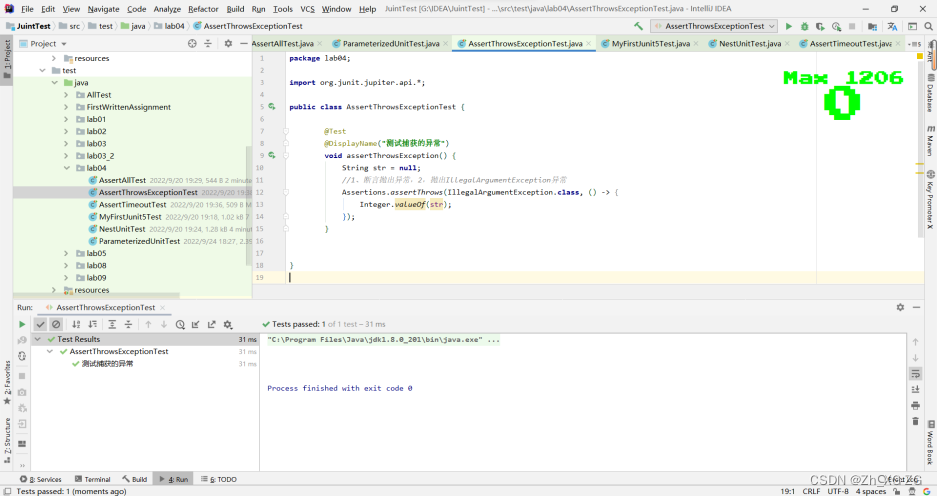The width and height of the screenshot is (937, 496).
Task: Open Project Structure dialog icon
Action: [x=872, y=26]
